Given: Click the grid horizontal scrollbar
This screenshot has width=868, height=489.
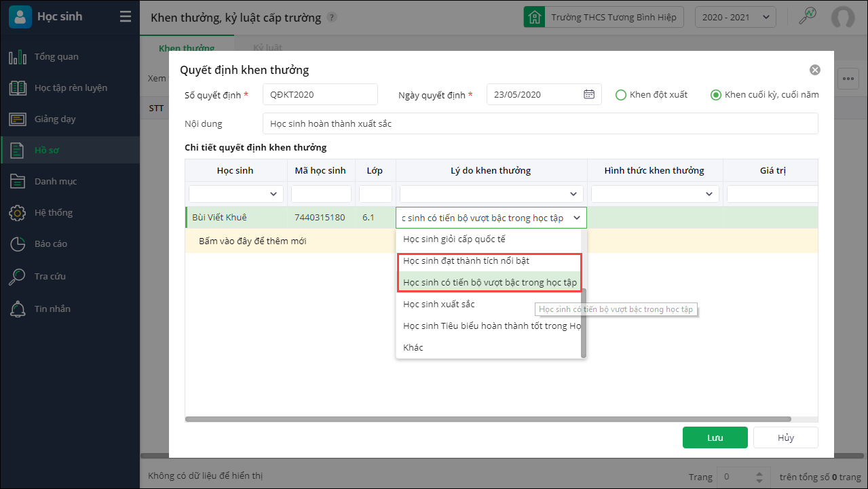Looking at the screenshot, I should click(488, 419).
